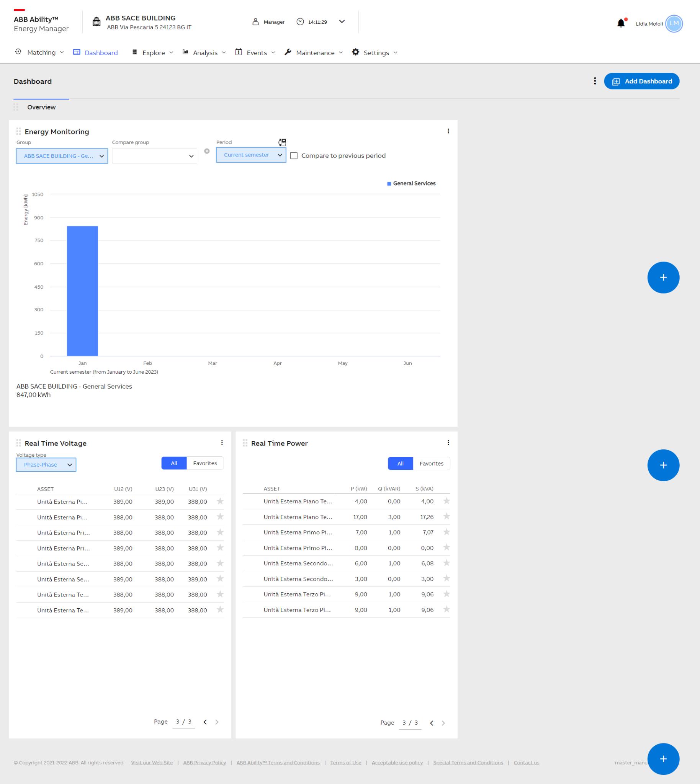Click the clock icon beside 14:11:29
700x784 pixels.
[x=300, y=22]
